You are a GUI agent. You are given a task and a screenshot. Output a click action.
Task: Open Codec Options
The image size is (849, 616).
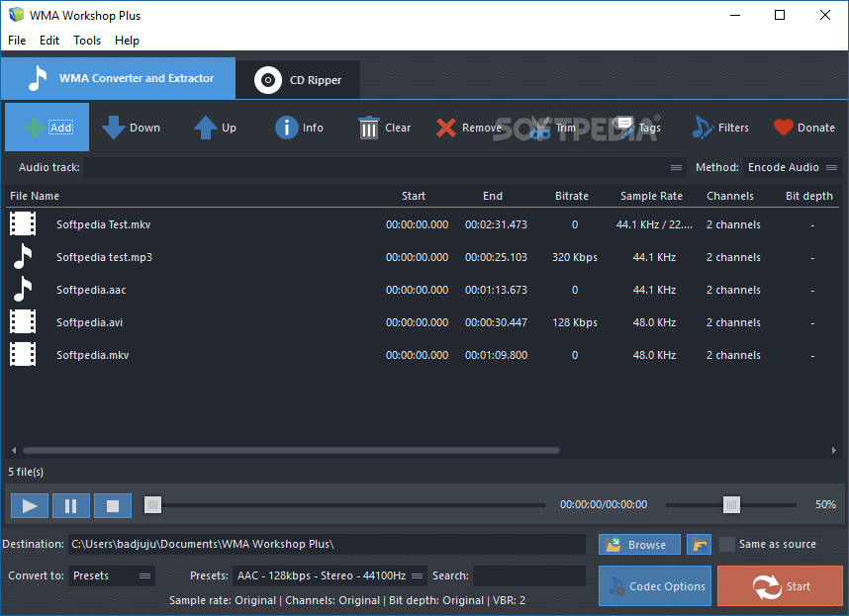click(655, 585)
